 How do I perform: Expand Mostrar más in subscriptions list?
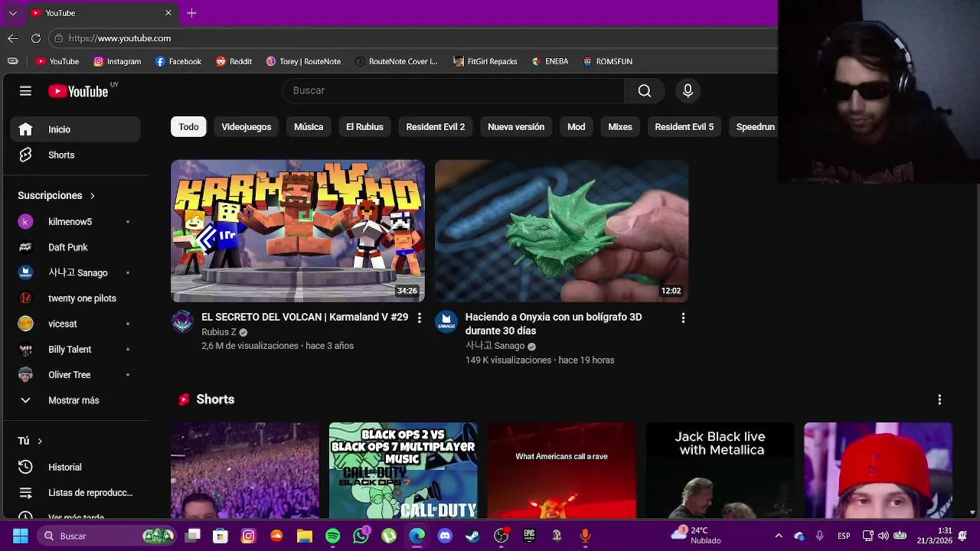[x=75, y=400]
